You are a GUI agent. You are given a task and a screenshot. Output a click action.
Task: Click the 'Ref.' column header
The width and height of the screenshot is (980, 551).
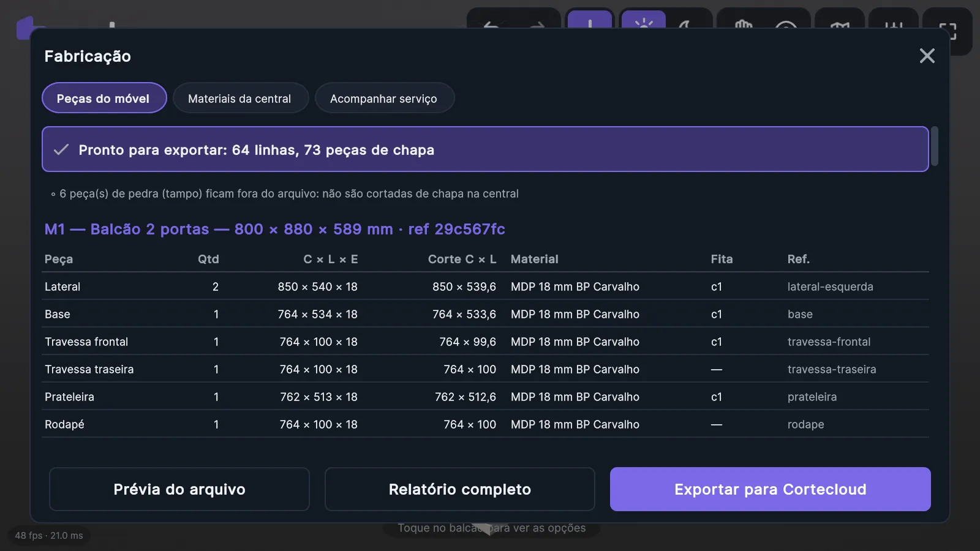(x=798, y=258)
